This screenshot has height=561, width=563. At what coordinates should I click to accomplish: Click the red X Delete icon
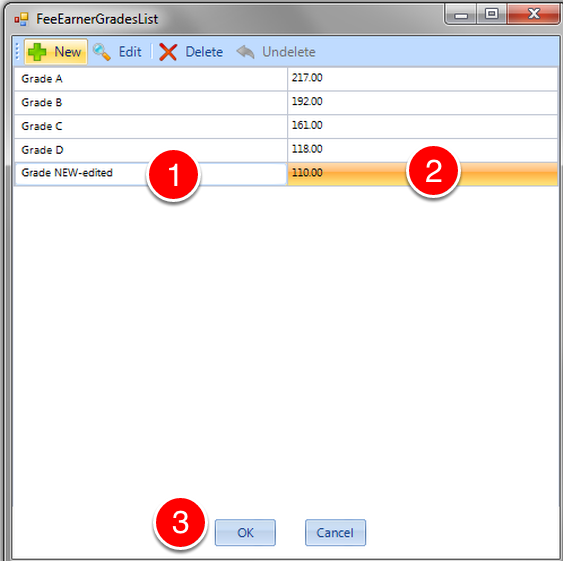(168, 52)
